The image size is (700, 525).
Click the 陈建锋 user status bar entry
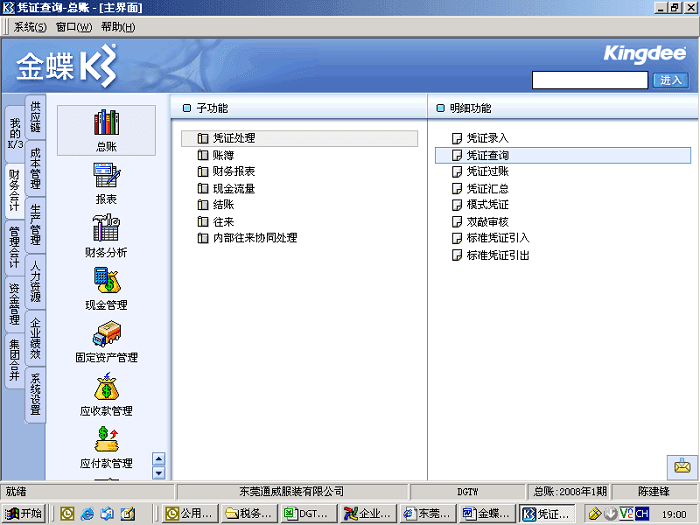coord(654,492)
